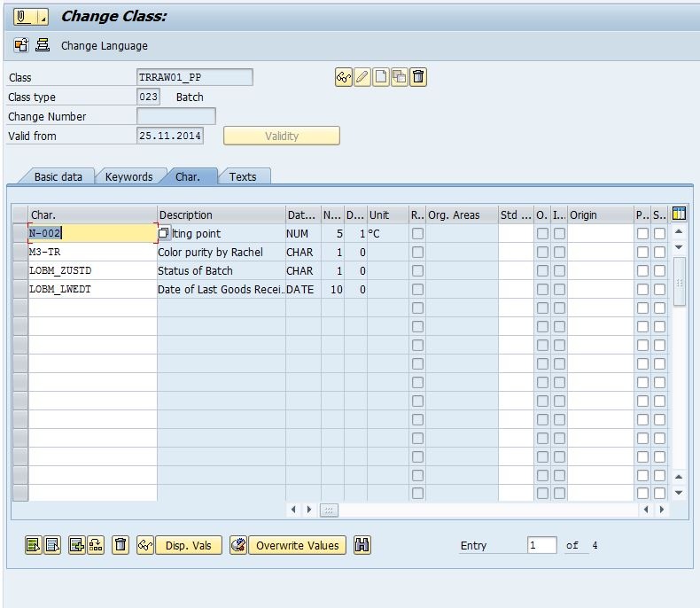Select the Char. tab
The height and width of the screenshot is (608, 700).
[188, 176]
